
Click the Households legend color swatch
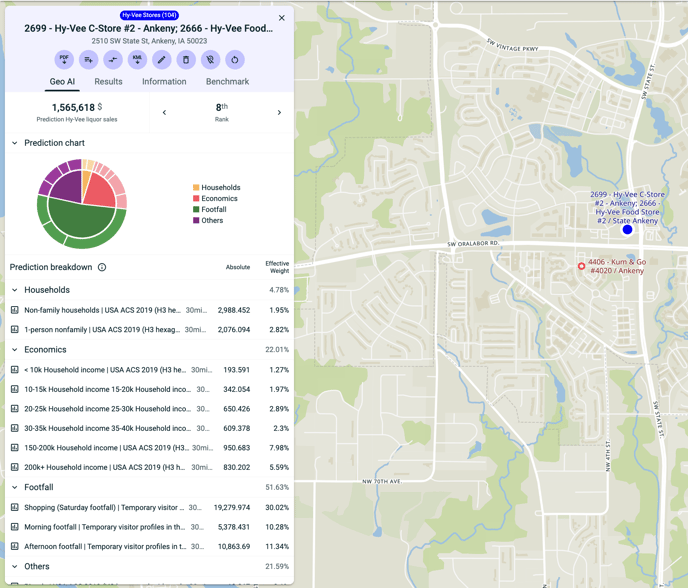196,187
